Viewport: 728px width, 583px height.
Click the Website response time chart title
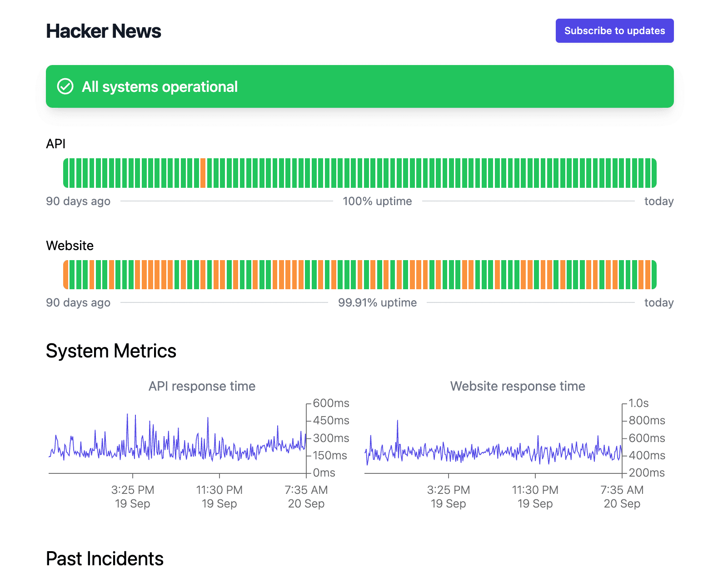tap(518, 386)
